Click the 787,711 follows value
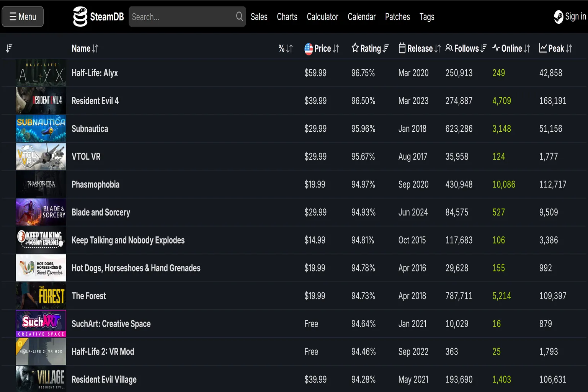588x392 pixels. 459,296
